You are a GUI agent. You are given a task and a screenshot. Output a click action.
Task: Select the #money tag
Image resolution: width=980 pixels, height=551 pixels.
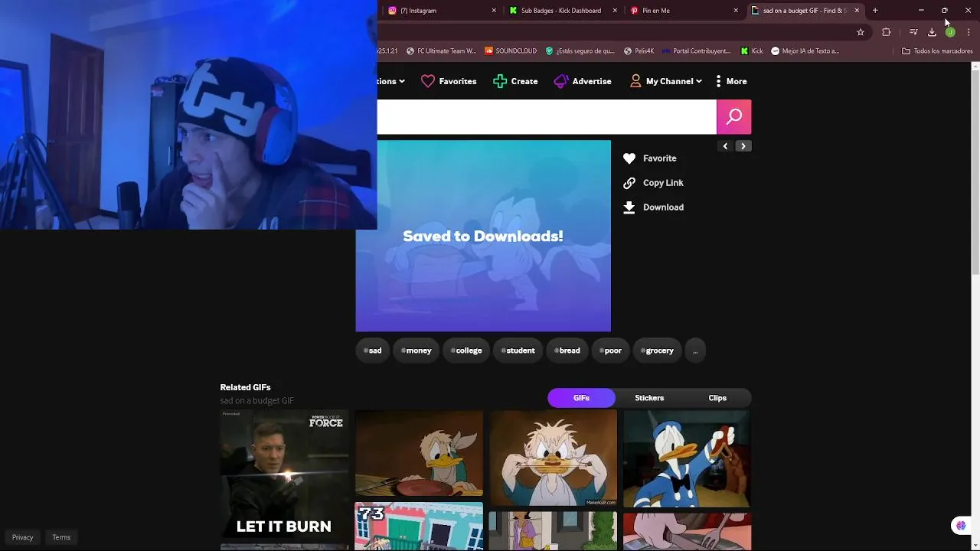(416, 350)
